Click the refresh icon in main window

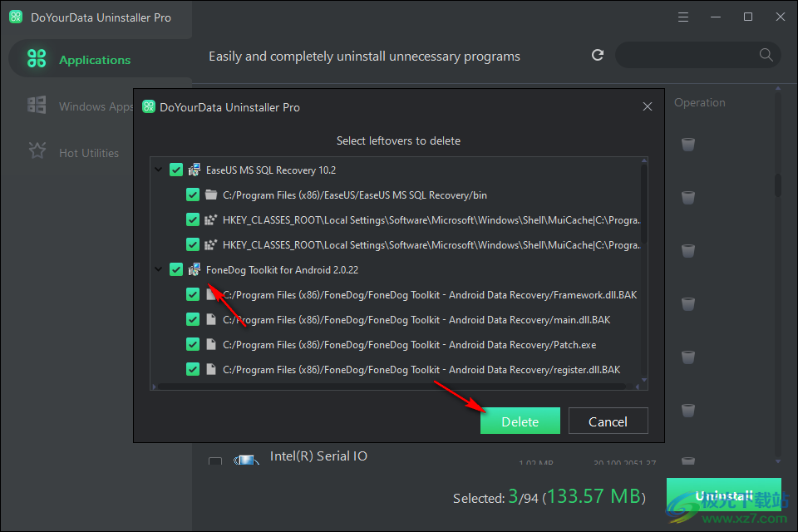pos(598,55)
